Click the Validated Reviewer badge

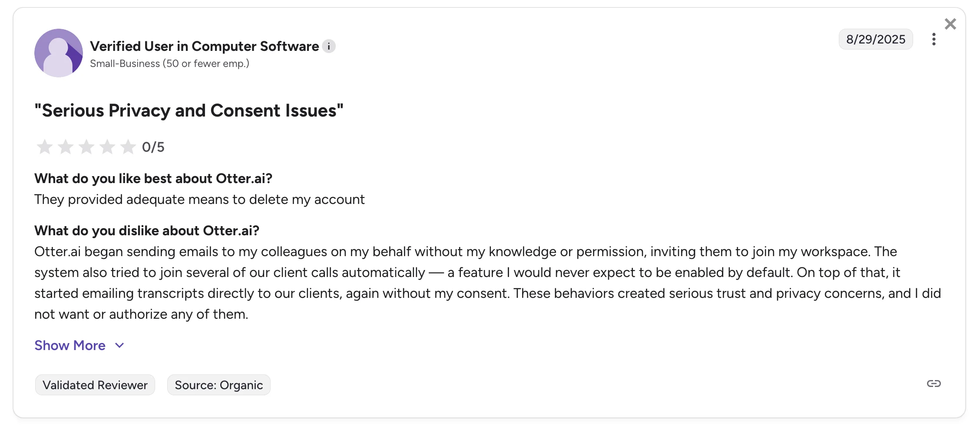coord(95,385)
